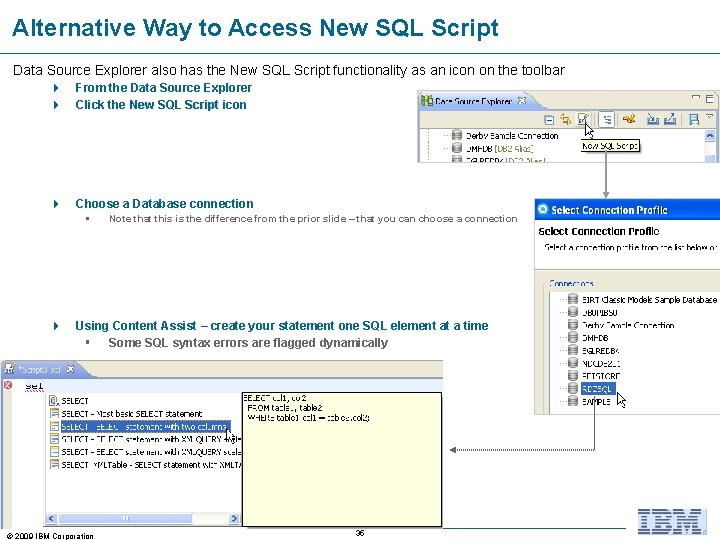Click database icon beside BIRT Classic Models
Screen dimensions: 720x540
tap(573, 299)
